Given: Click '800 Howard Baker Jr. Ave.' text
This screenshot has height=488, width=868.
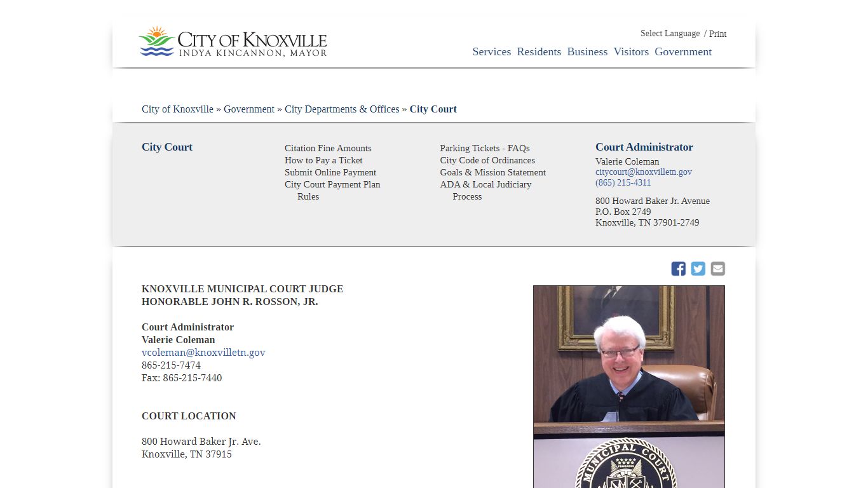Looking at the screenshot, I should (201, 441).
